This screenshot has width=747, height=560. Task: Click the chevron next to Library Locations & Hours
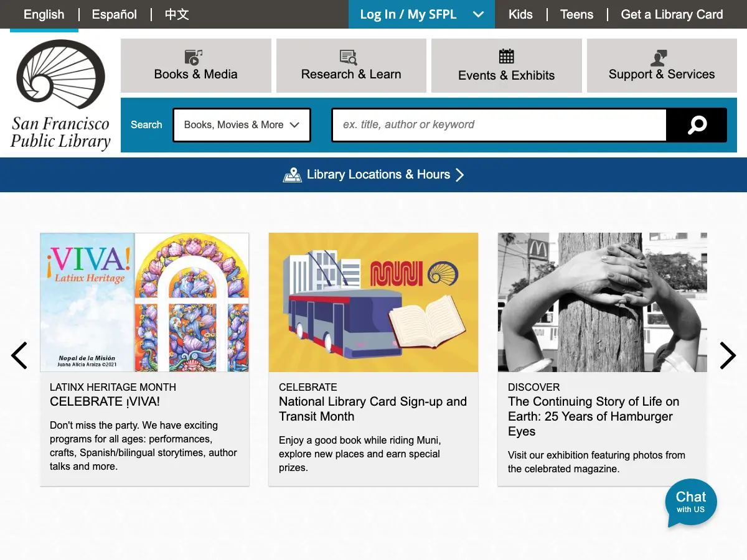[x=460, y=175]
